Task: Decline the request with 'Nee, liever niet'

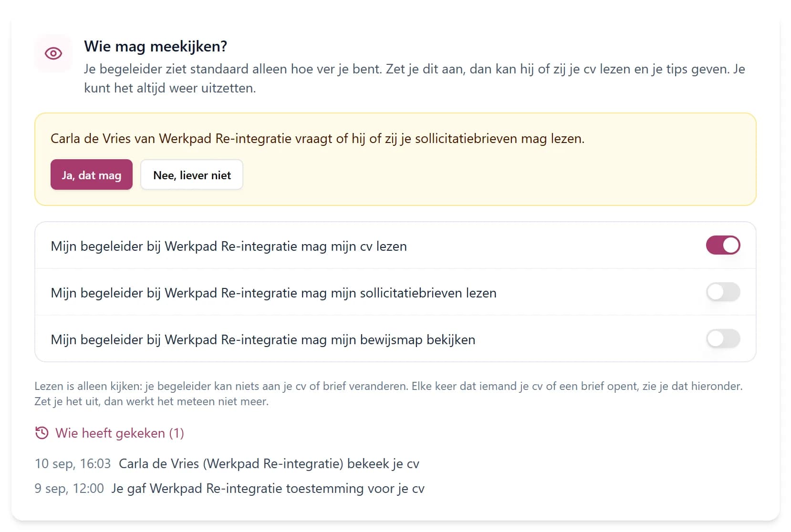Action: coord(192,174)
